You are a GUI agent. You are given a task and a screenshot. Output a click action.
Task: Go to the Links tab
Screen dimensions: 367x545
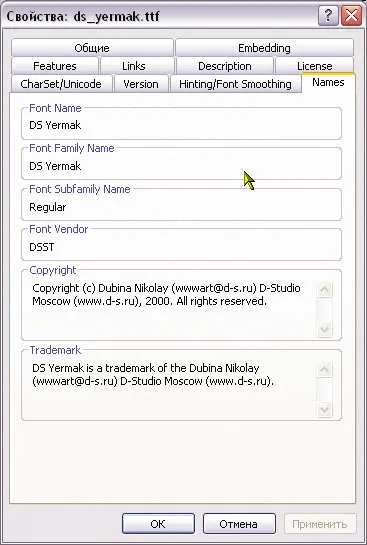(x=134, y=66)
